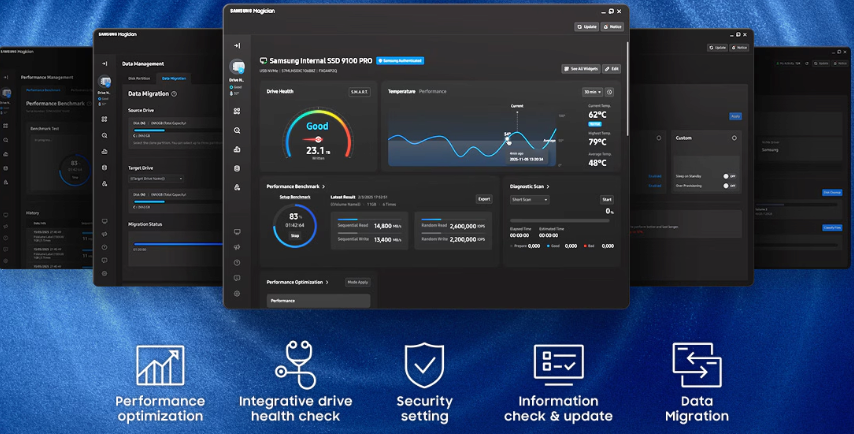Click grid icon in Data Management window sidebar
The height and width of the screenshot is (434, 854).
click(105, 119)
